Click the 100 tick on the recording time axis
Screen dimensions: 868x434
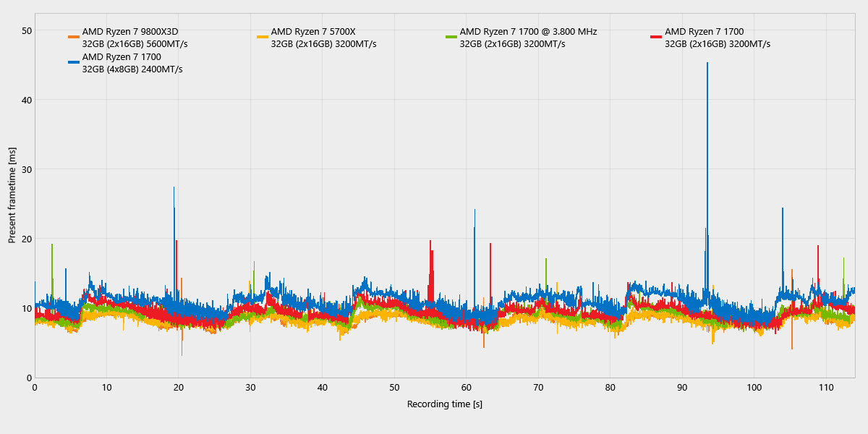pyautogui.click(x=754, y=387)
